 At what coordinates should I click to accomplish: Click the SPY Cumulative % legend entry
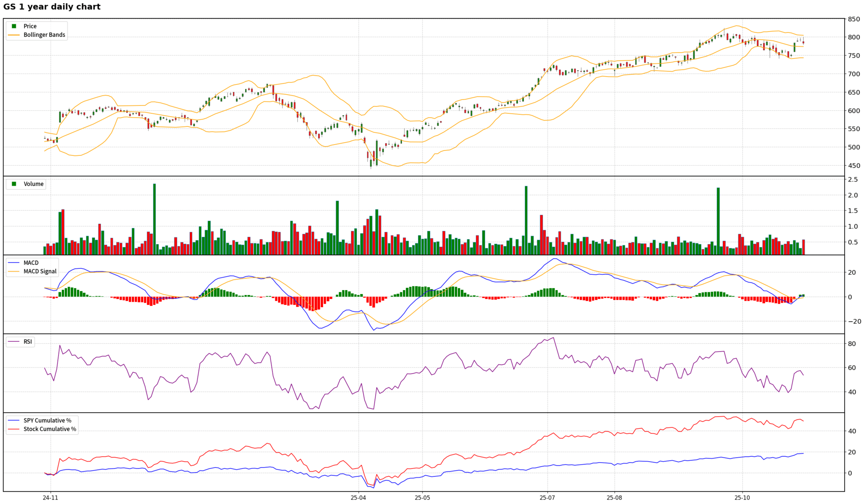point(47,420)
